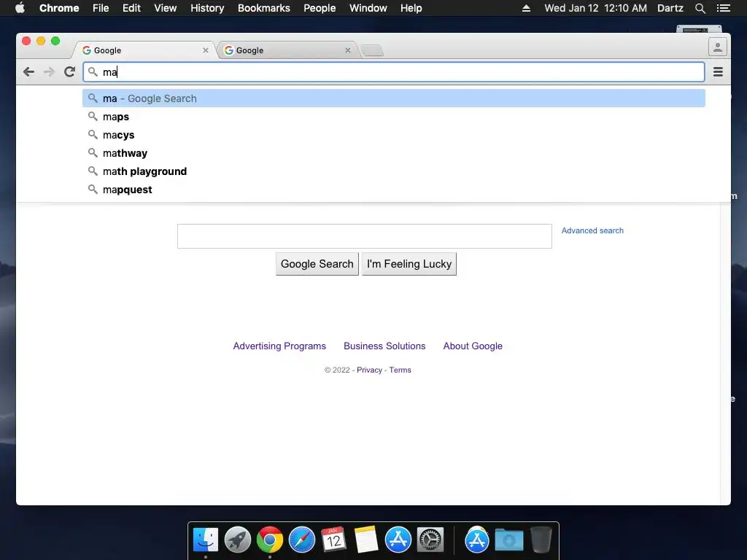Click the date and time in menu bar

click(595, 8)
